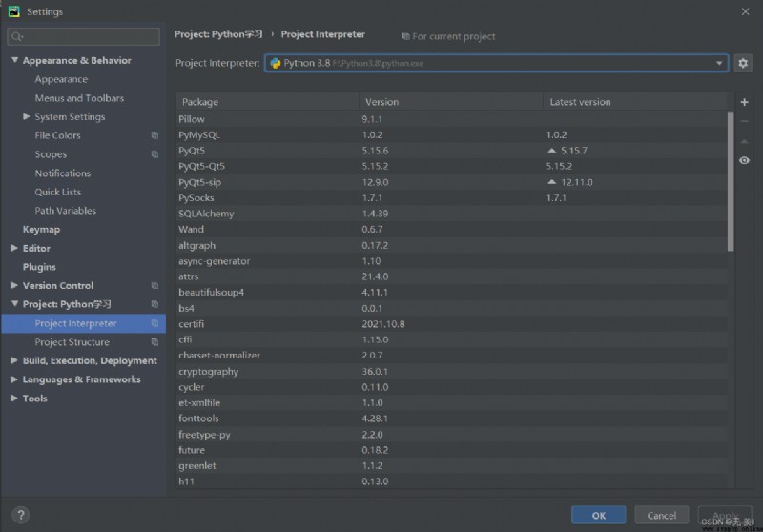This screenshot has height=532, width=763.
Task: Expand the Languages & Frameworks section
Action: coord(14,379)
